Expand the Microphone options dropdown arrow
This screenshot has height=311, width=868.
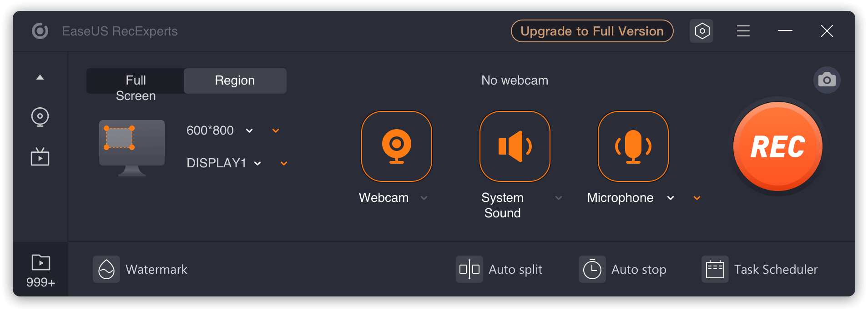click(671, 198)
